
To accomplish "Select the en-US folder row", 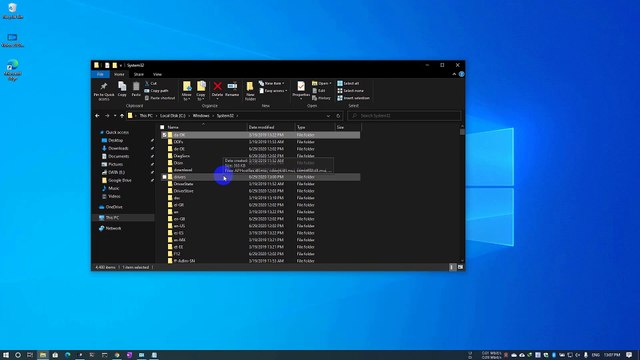I will tap(260, 226).
